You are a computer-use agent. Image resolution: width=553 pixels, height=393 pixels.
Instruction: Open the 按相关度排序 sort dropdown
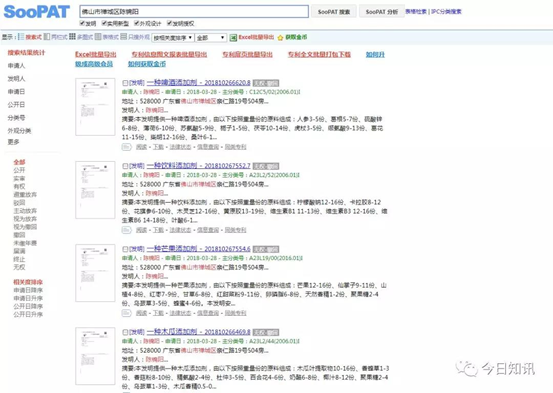point(173,37)
